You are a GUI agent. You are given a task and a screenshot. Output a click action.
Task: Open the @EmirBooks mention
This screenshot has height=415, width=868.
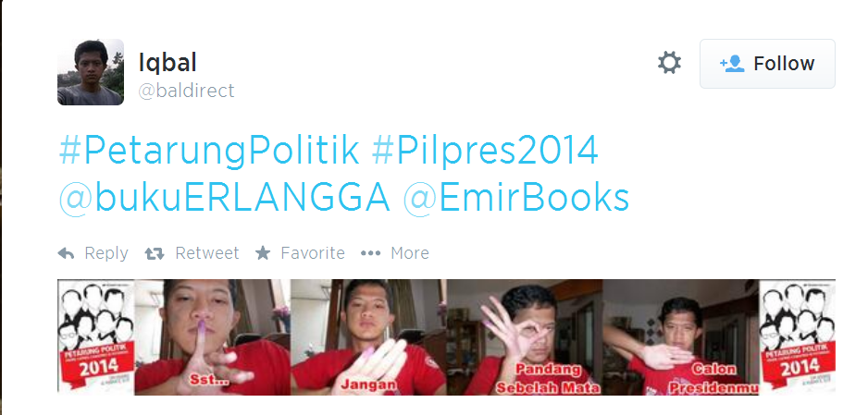pos(516,199)
